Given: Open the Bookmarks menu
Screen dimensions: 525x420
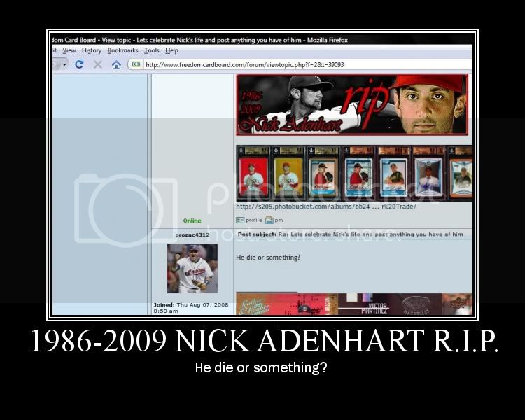Looking at the screenshot, I should pyautogui.click(x=122, y=50).
